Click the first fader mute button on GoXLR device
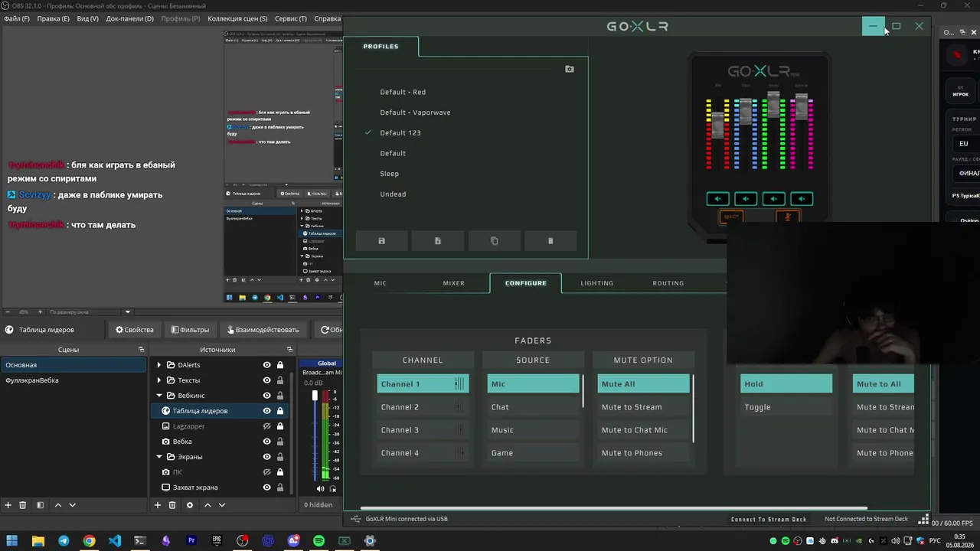The image size is (980, 551). tap(718, 199)
